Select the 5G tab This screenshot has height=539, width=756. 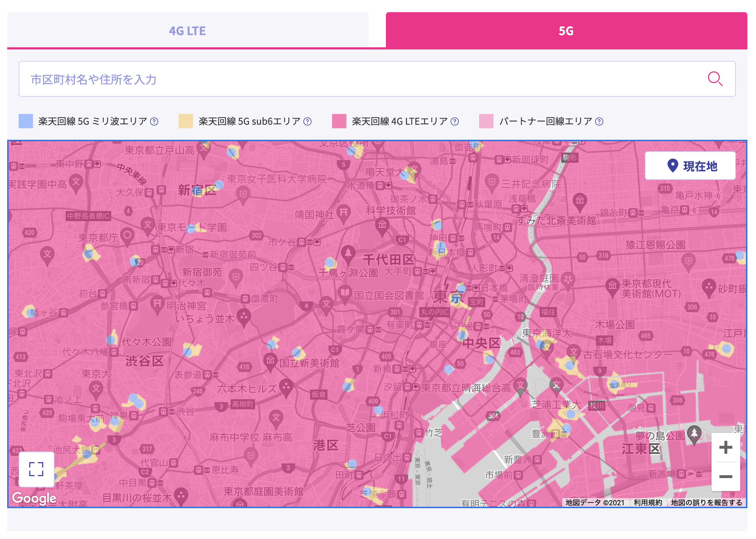coord(566,30)
